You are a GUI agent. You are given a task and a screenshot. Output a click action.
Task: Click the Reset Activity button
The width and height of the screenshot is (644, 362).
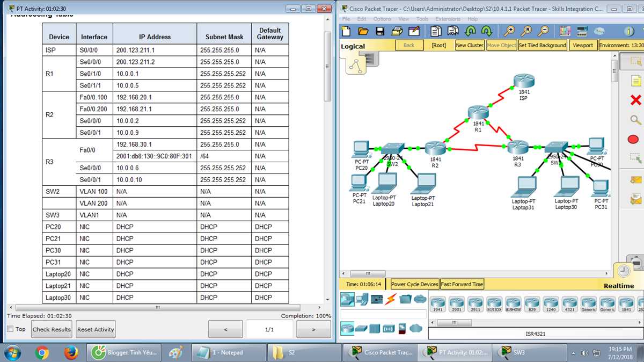click(96, 329)
